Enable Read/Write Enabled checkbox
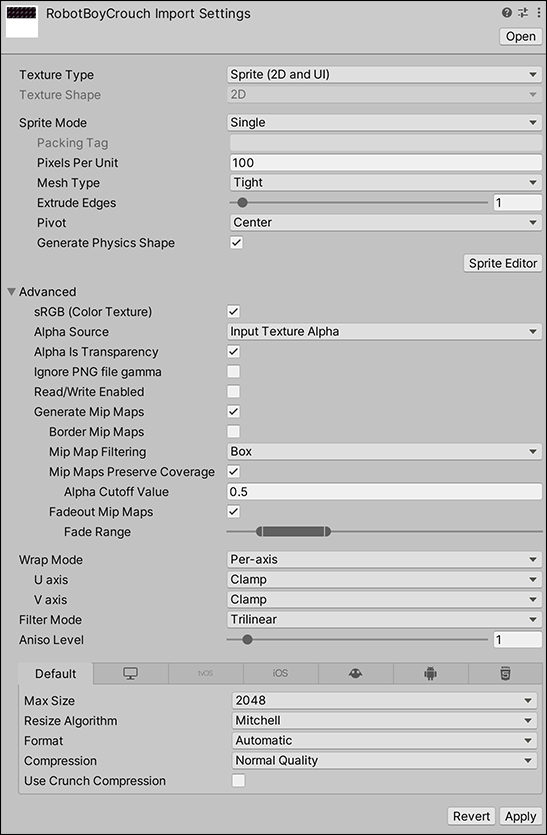Screen dimensions: 547x835 coord(233,392)
